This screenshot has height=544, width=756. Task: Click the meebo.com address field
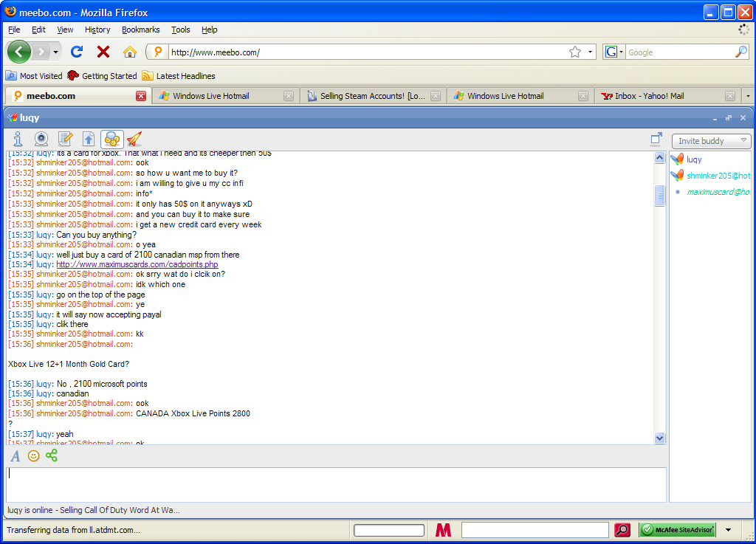tap(366, 52)
